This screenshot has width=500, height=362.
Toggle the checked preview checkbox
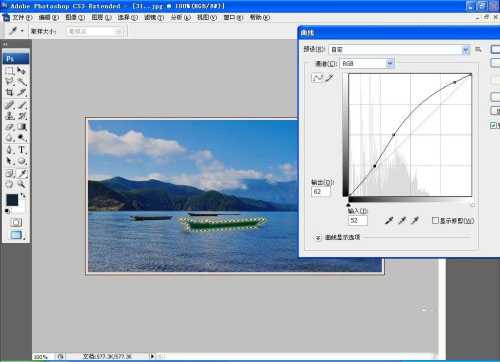tap(494, 125)
